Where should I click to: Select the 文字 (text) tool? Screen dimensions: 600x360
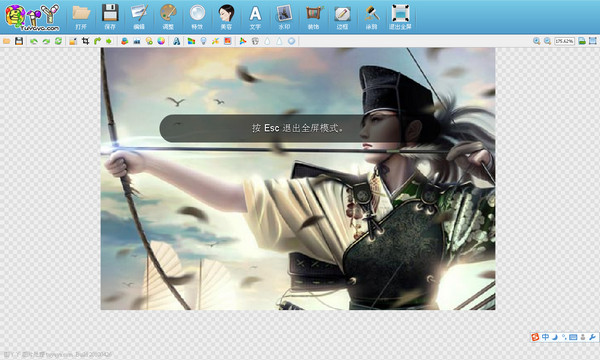click(x=255, y=17)
